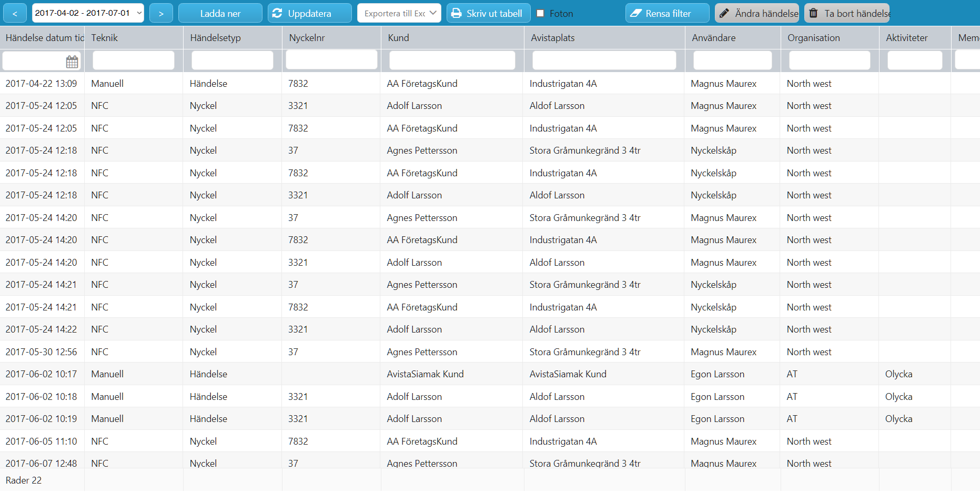
Task: Focus the Användare filter field
Action: point(733,61)
